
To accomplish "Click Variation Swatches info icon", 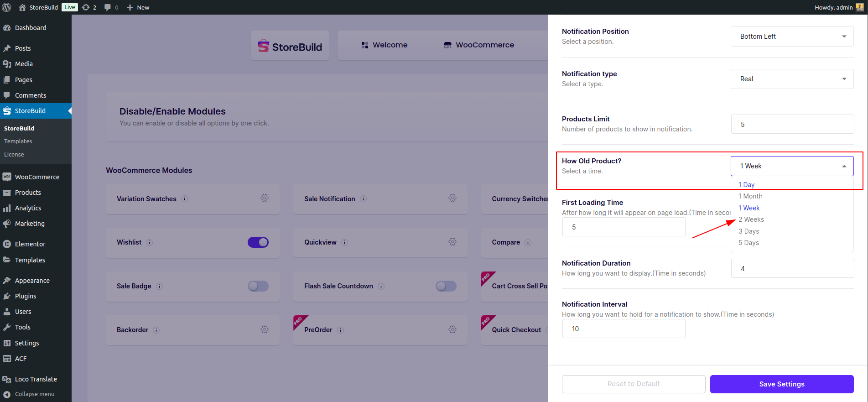I will (185, 199).
